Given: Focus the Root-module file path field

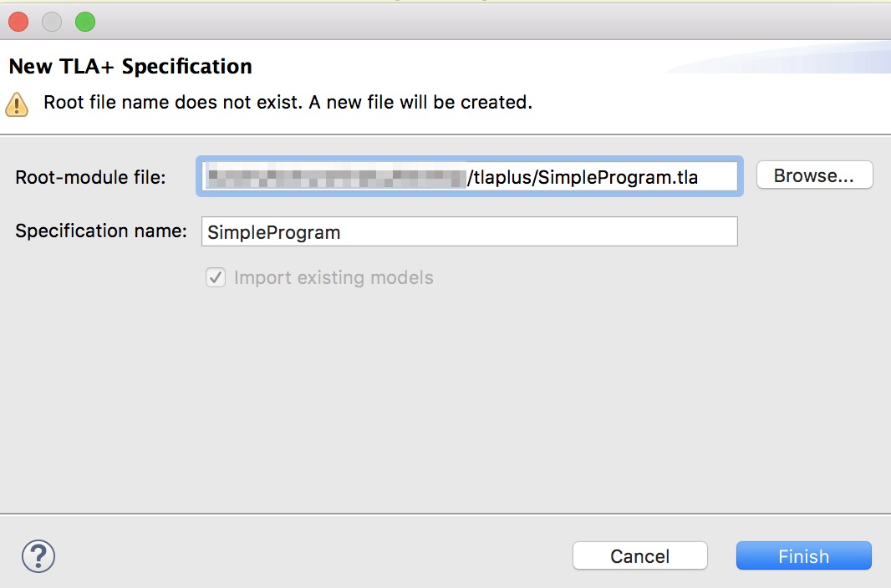Looking at the screenshot, I should tap(470, 176).
